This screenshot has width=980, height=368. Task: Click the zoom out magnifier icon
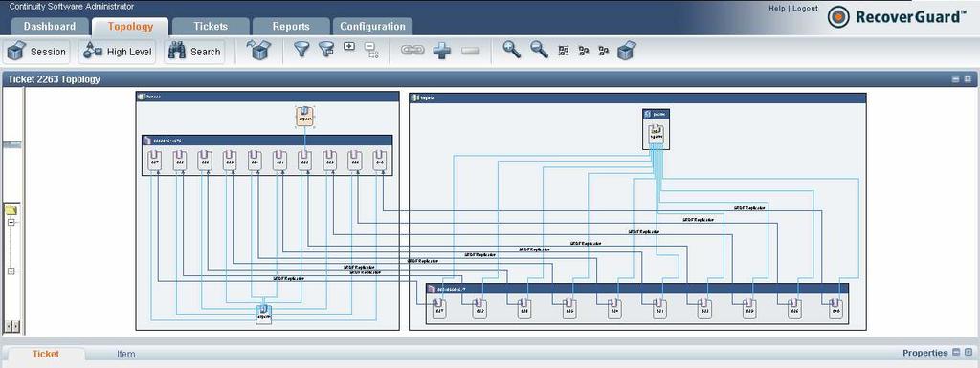point(540,50)
